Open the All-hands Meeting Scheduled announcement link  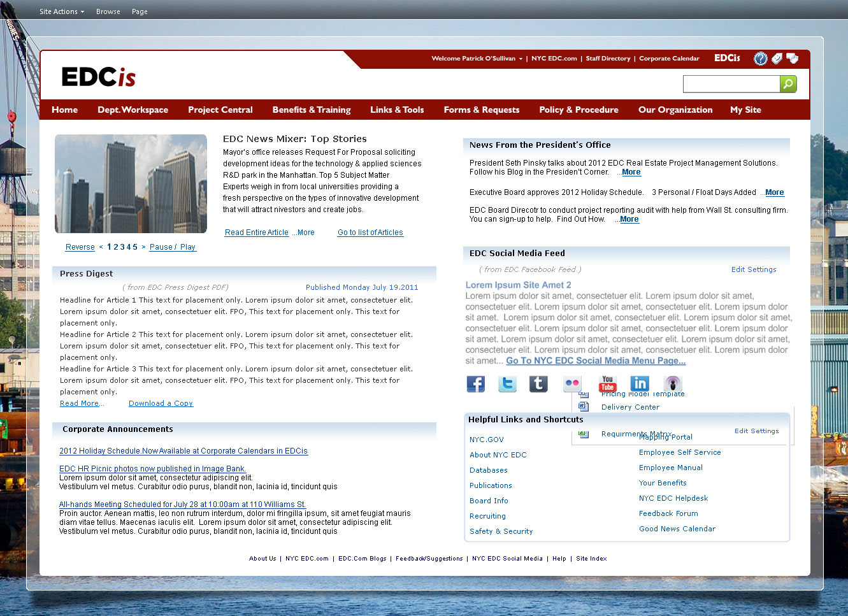[182, 505]
